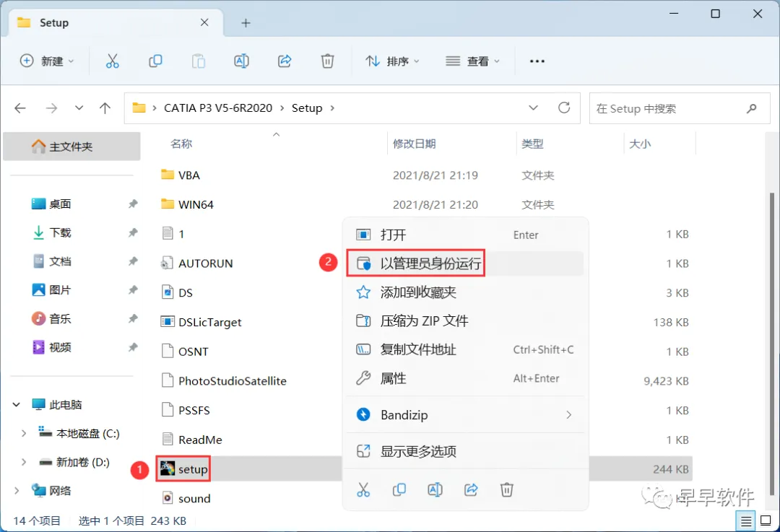
Task: Click the Cut icon in the top toolbar
Action: [113, 61]
